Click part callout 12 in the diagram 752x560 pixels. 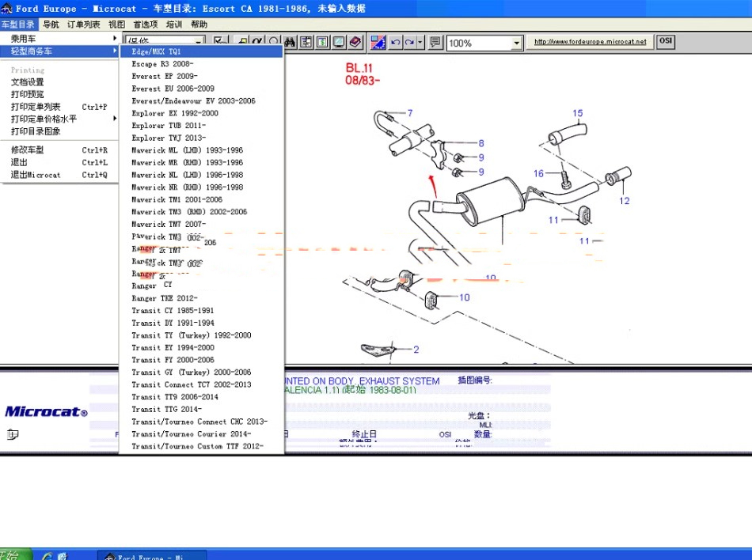(624, 201)
